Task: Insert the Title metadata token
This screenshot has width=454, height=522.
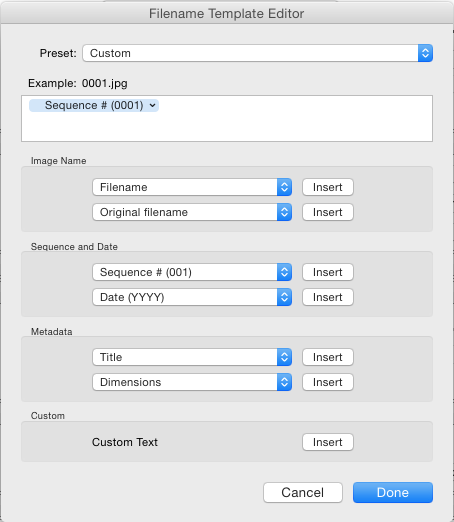Action: 328,357
